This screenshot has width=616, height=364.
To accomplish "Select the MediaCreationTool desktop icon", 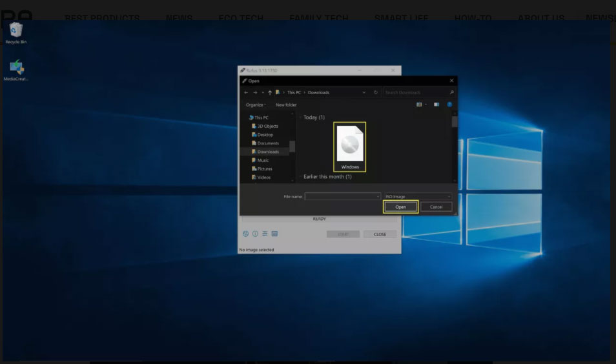I will tap(16, 70).
